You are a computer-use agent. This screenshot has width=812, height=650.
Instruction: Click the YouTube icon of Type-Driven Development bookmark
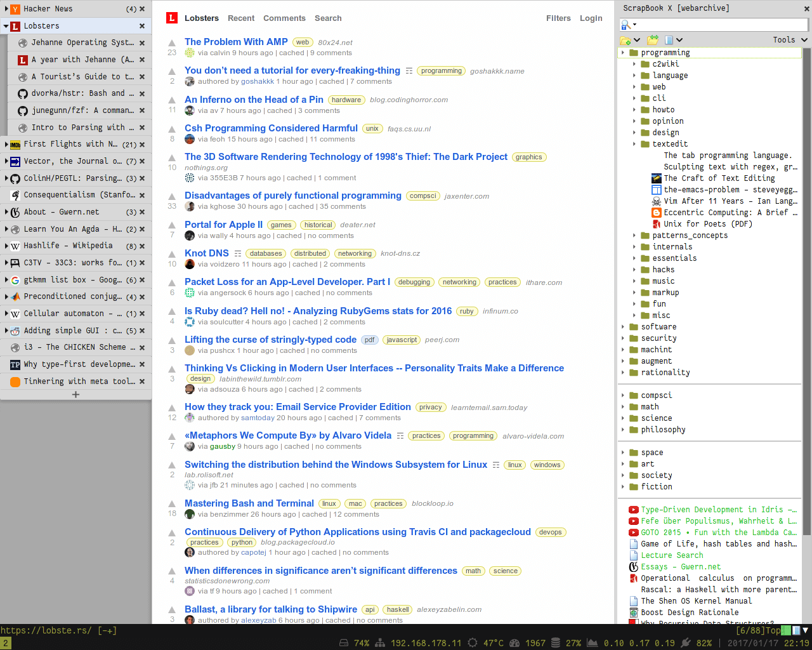pyautogui.click(x=634, y=510)
